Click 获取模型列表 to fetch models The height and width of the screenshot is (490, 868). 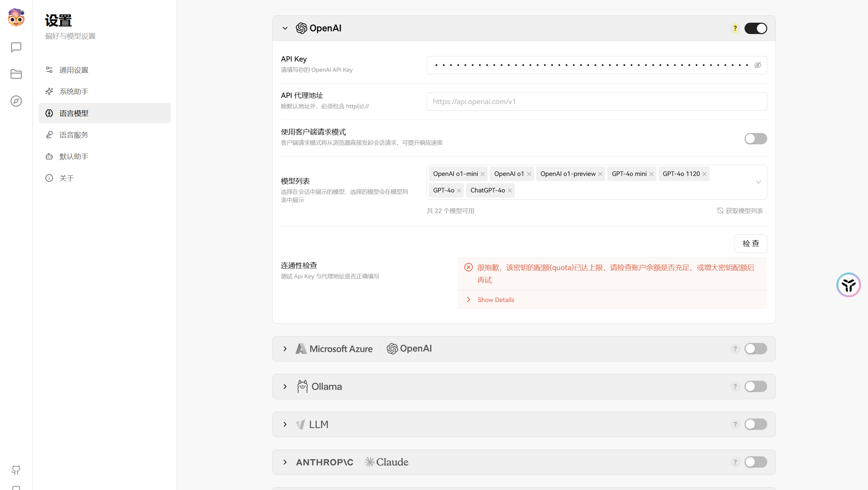[740, 211]
